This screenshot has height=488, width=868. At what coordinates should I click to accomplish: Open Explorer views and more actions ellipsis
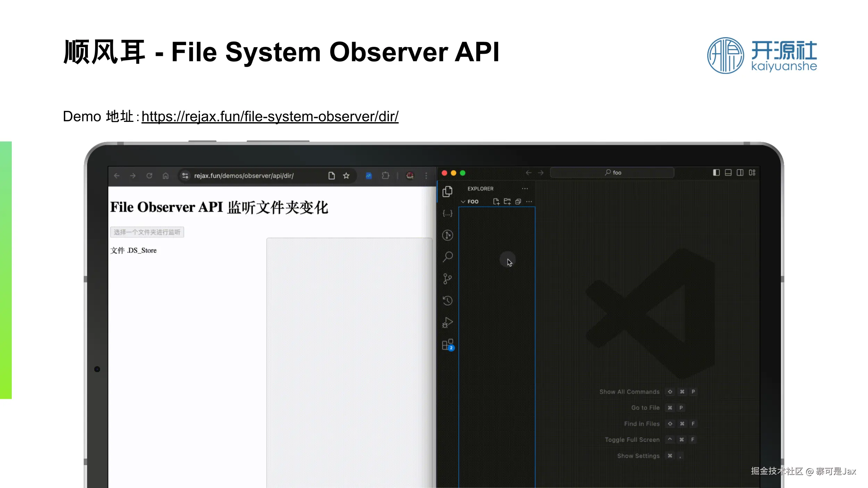pos(525,189)
